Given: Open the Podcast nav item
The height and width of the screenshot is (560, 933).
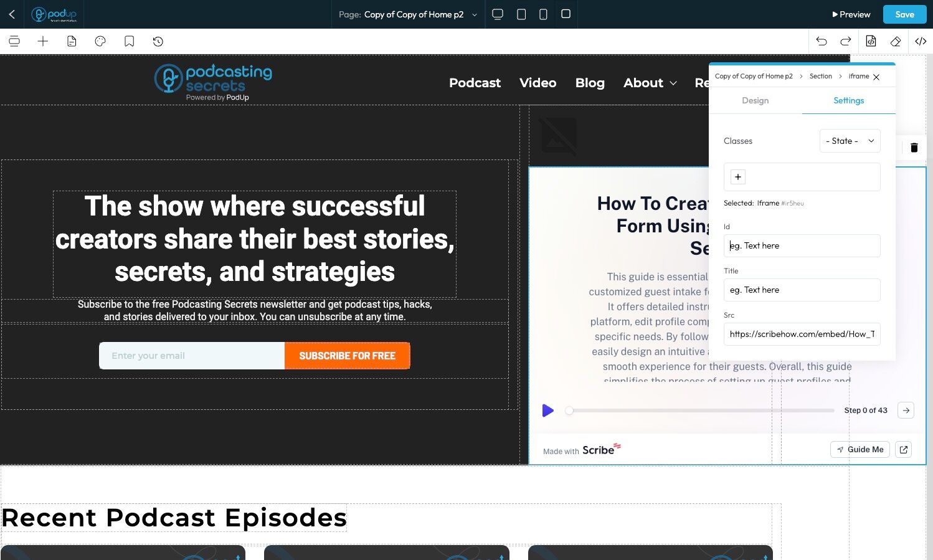Looking at the screenshot, I should point(475,83).
